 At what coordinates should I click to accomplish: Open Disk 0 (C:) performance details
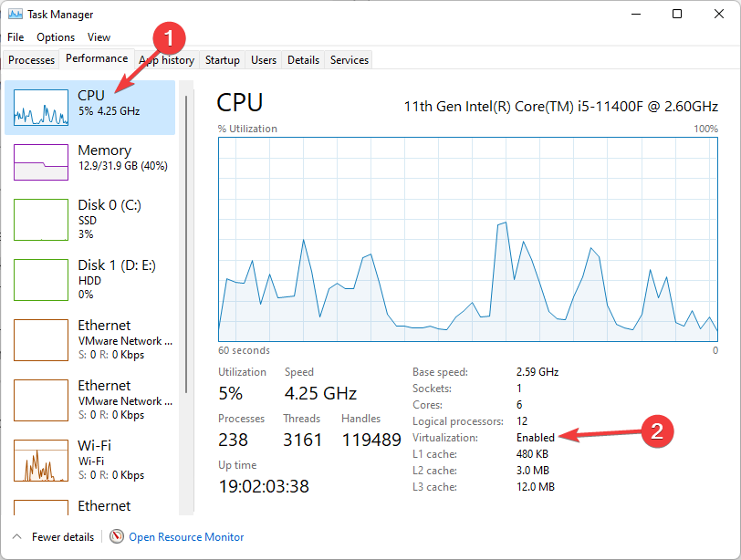[91, 219]
